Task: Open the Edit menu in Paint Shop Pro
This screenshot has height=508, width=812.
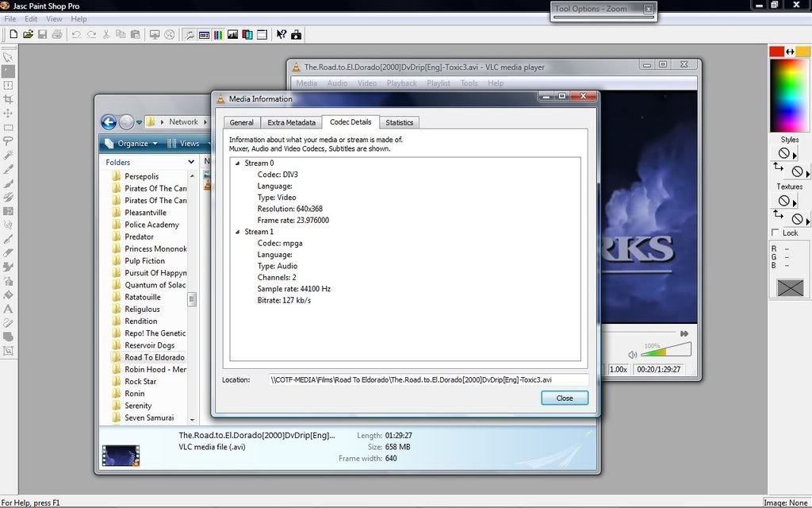Action: (31, 19)
